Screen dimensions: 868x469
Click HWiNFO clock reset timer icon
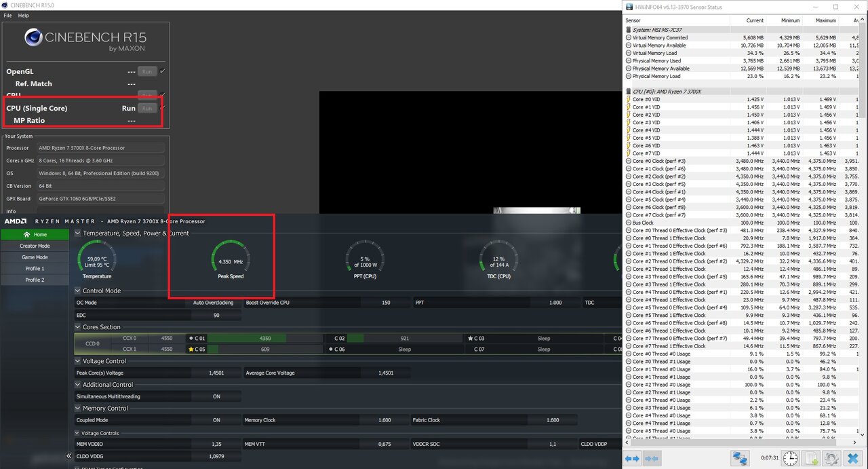(x=790, y=458)
